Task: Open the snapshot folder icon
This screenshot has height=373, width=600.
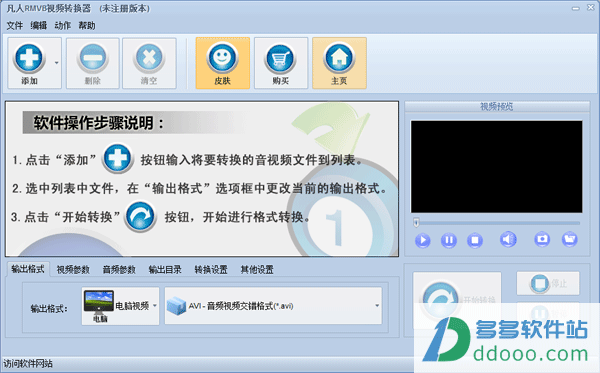Action: click(569, 239)
